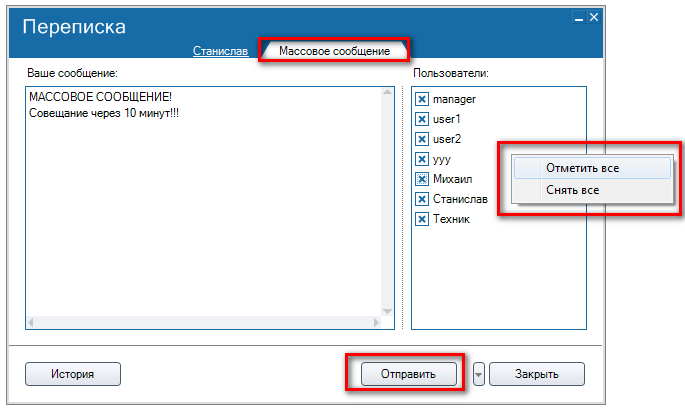Switch to the Станислав chat tab

(x=220, y=50)
